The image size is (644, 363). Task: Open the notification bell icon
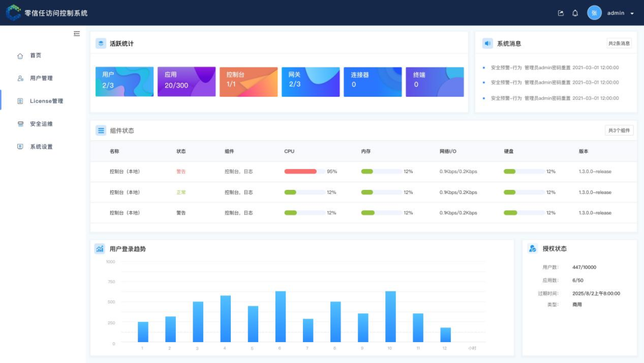click(575, 13)
